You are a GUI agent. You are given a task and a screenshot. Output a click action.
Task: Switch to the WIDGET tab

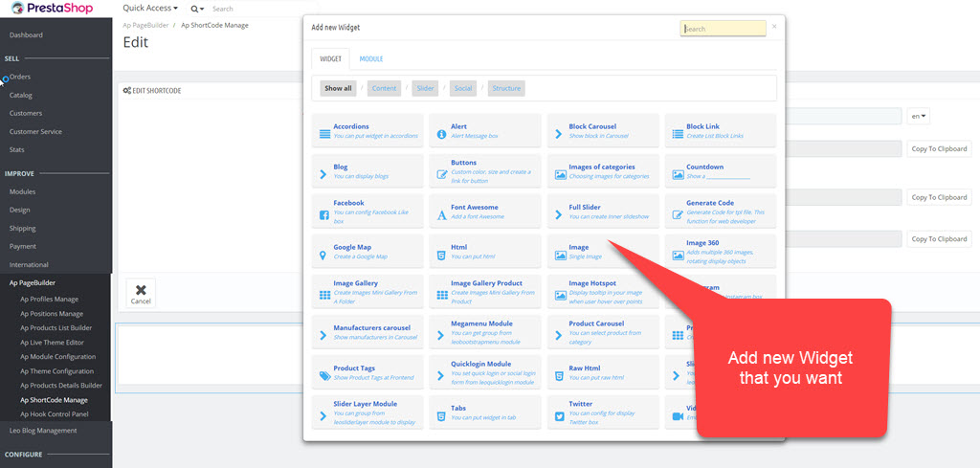[x=330, y=58]
